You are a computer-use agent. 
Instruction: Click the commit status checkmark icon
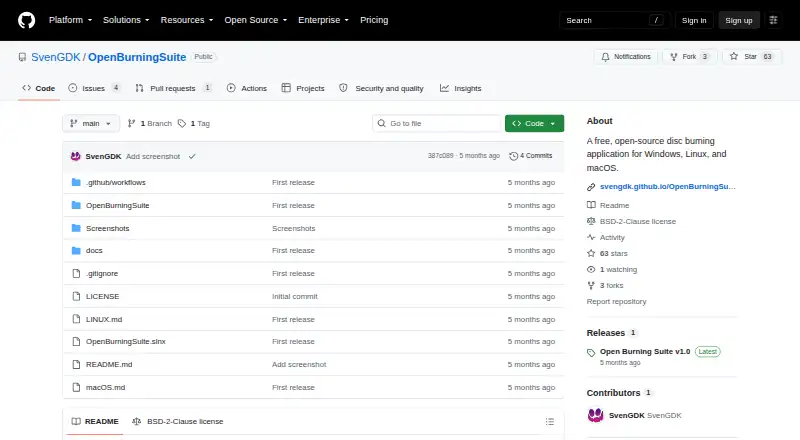tap(192, 156)
